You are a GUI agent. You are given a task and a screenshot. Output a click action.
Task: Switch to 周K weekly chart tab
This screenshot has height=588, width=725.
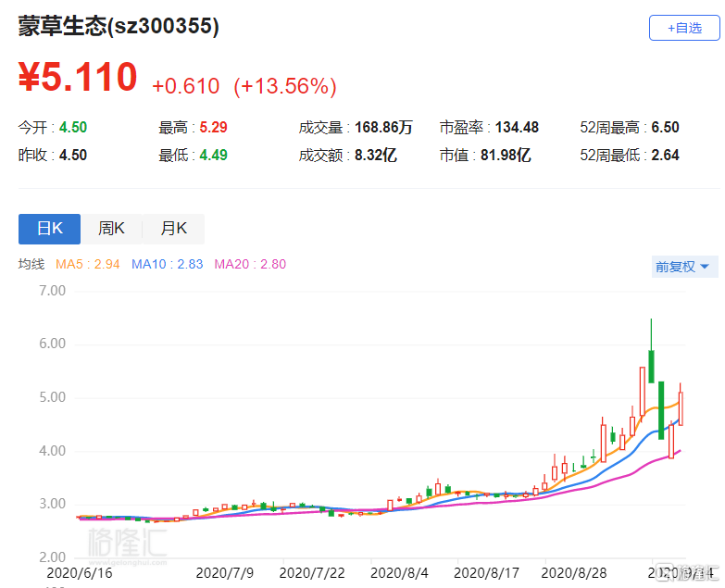(x=111, y=229)
